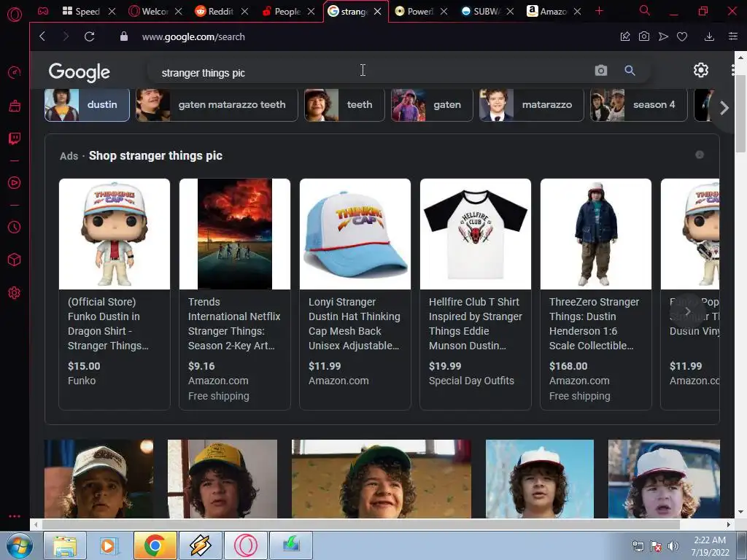The height and width of the screenshot is (560, 747).
Task: Open Dustin image with yellow cap
Action: [222, 478]
